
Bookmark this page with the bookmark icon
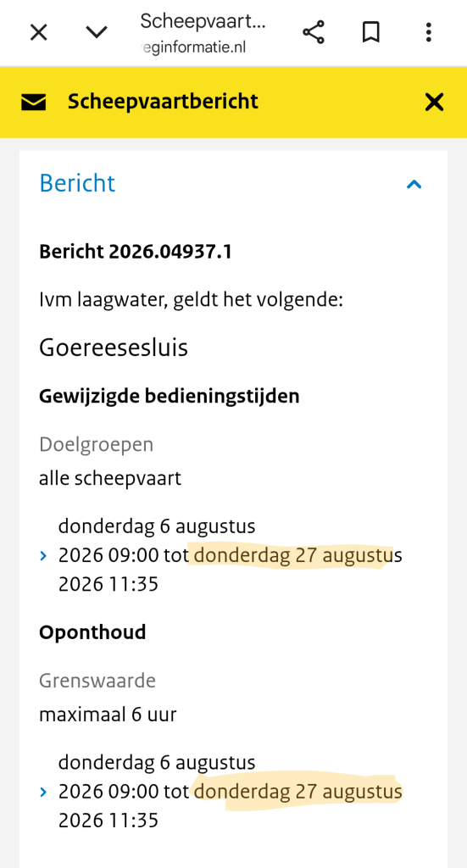tap(370, 32)
